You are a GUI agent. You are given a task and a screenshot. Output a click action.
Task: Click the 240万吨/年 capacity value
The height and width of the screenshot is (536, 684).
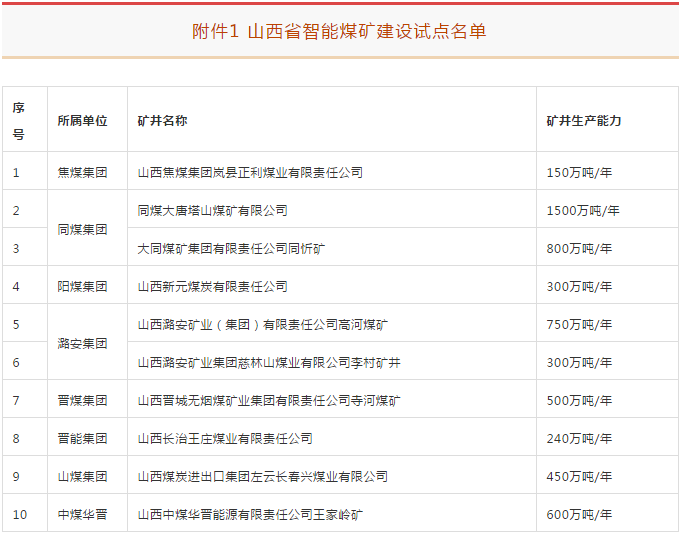click(579, 438)
